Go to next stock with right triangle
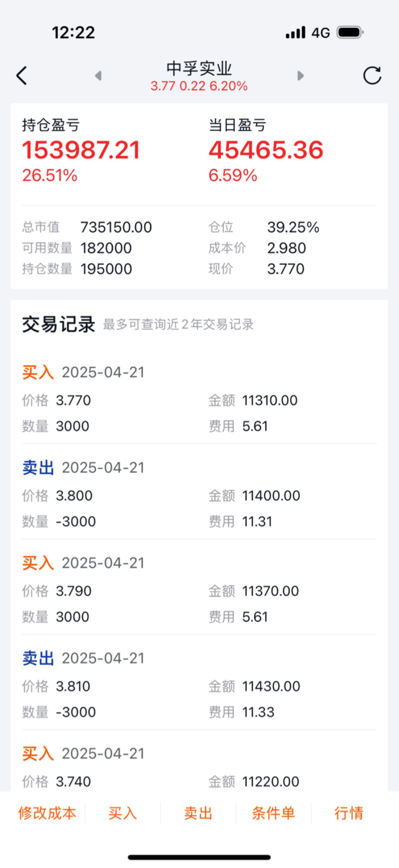Image resolution: width=399 pixels, height=868 pixels. click(x=300, y=76)
